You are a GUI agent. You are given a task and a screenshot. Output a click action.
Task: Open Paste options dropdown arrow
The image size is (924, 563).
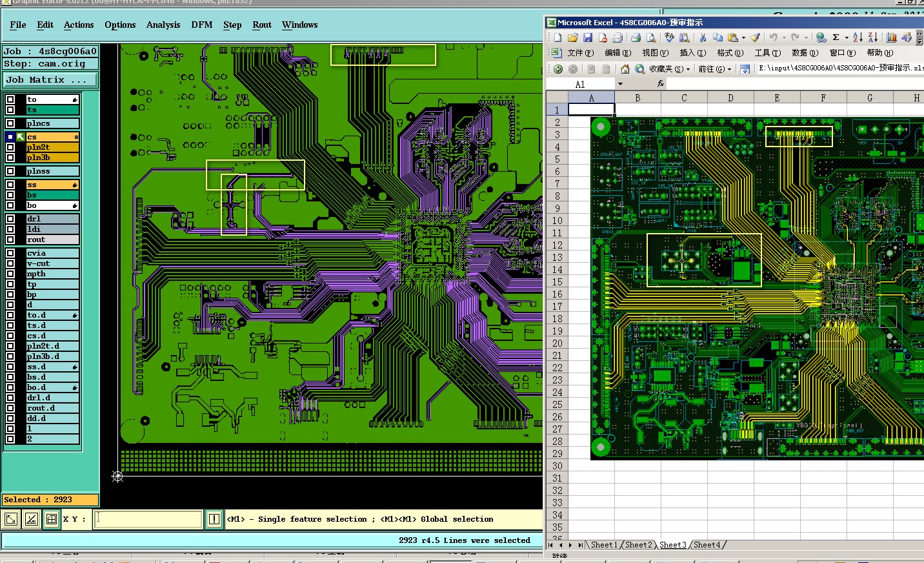pyautogui.click(x=743, y=38)
